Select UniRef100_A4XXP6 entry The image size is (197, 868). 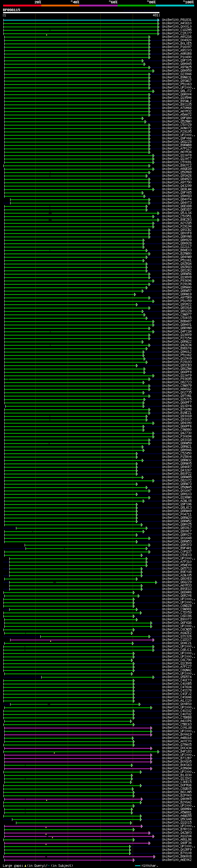pos(177,721)
